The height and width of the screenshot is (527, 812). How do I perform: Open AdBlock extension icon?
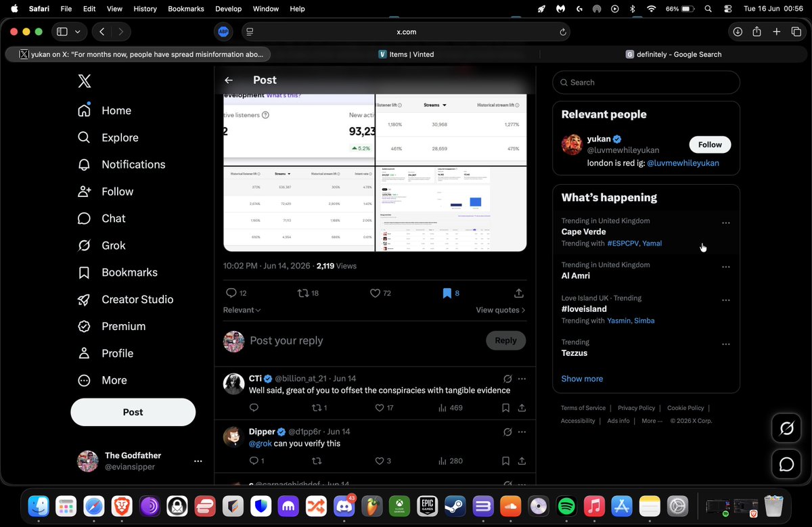click(223, 32)
